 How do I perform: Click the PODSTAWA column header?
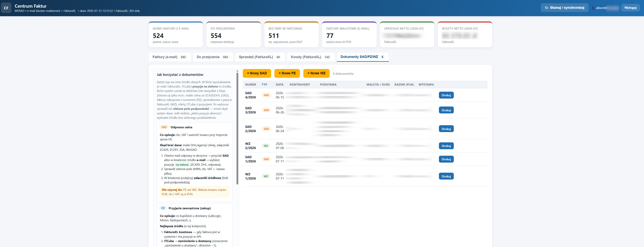tap(328, 85)
